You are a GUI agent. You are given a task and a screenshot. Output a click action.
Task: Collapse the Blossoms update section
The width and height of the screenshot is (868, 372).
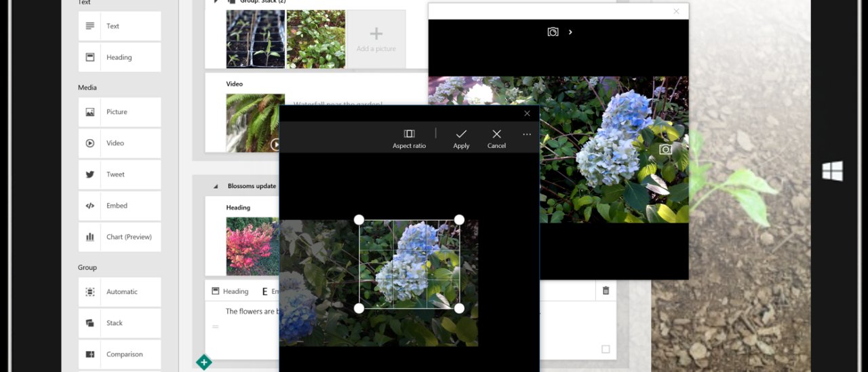pyautogui.click(x=216, y=186)
